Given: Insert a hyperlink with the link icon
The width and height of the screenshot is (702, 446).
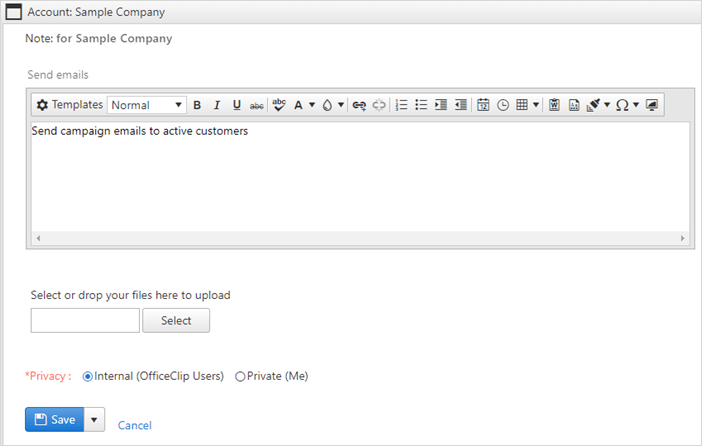Looking at the screenshot, I should (x=359, y=105).
